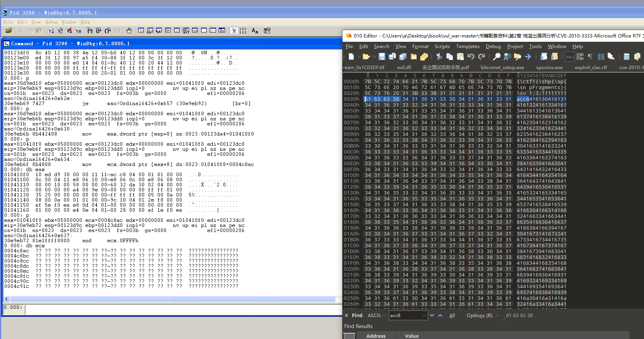
Task: Click Replace AB icon in 010 Editor
Action: pyautogui.click(x=507, y=57)
